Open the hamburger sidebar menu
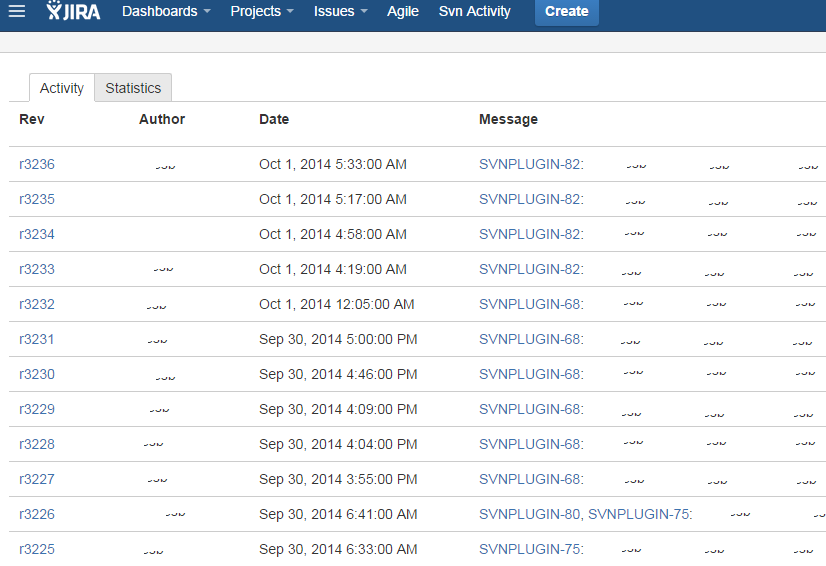The image size is (826, 566). [17, 12]
